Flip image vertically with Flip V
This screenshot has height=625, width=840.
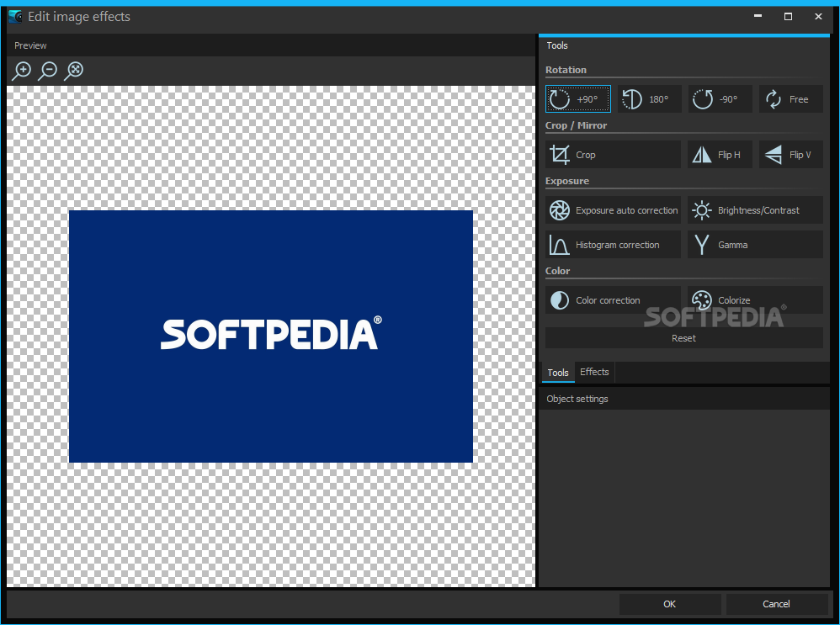pos(790,155)
